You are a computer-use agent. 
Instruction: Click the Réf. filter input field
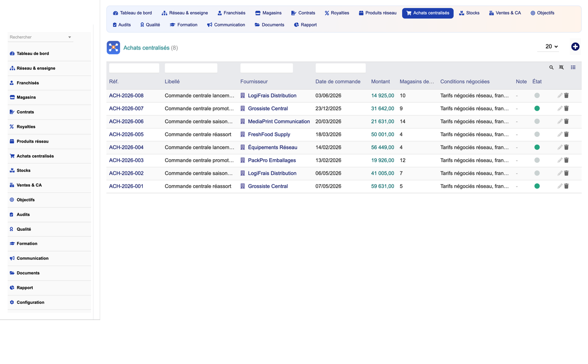click(134, 68)
